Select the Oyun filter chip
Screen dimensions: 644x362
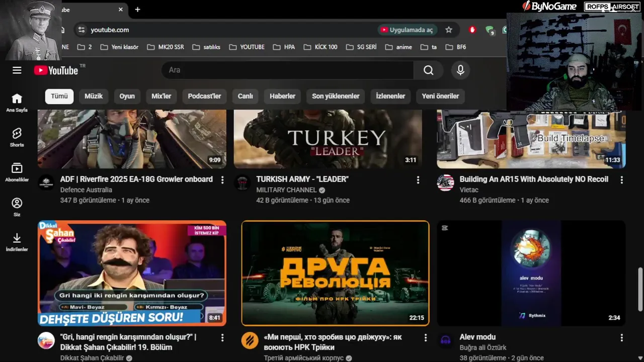pos(127,96)
